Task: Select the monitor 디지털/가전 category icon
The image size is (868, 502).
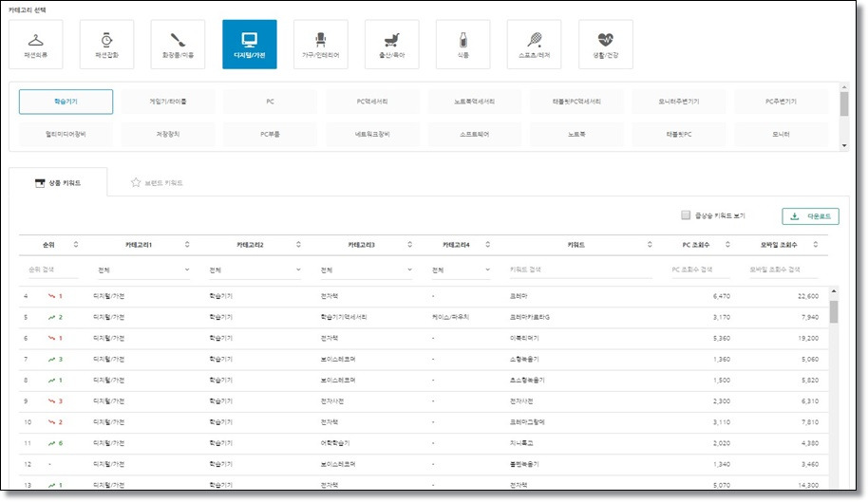Action: pyautogui.click(x=250, y=40)
